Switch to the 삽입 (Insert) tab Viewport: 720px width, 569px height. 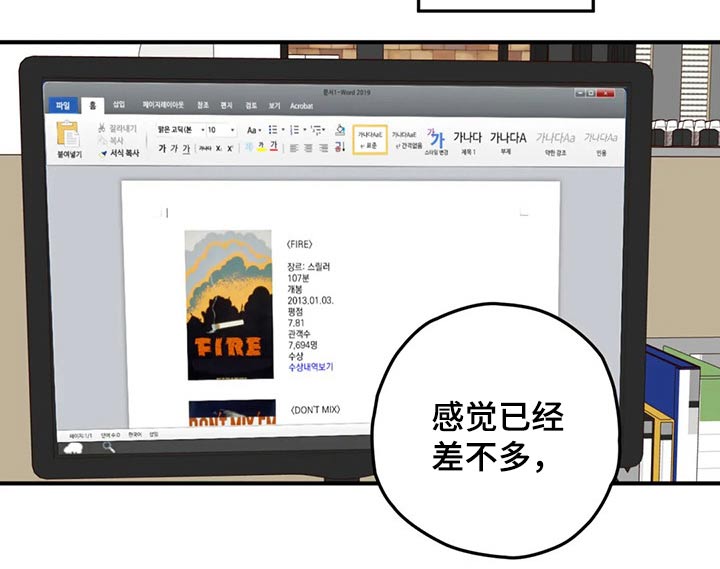tap(119, 105)
